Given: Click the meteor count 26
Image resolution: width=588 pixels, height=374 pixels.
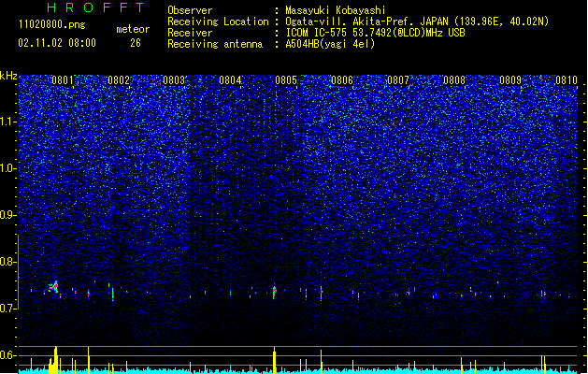Looking at the screenshot, I should (x=136, y=43).
